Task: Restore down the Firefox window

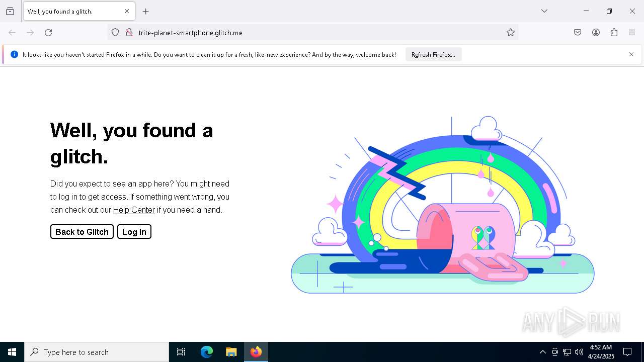Action: tap(609, 11)
